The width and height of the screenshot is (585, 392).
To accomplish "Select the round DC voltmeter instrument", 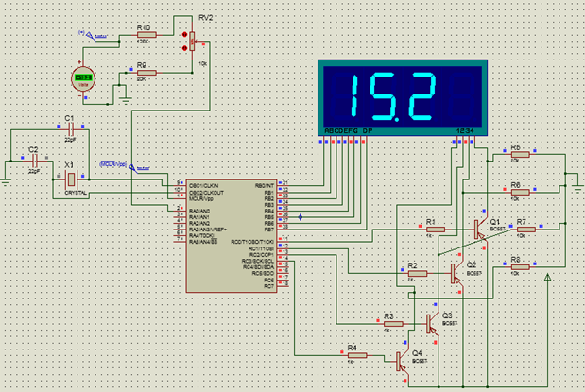I will point(83,79).
